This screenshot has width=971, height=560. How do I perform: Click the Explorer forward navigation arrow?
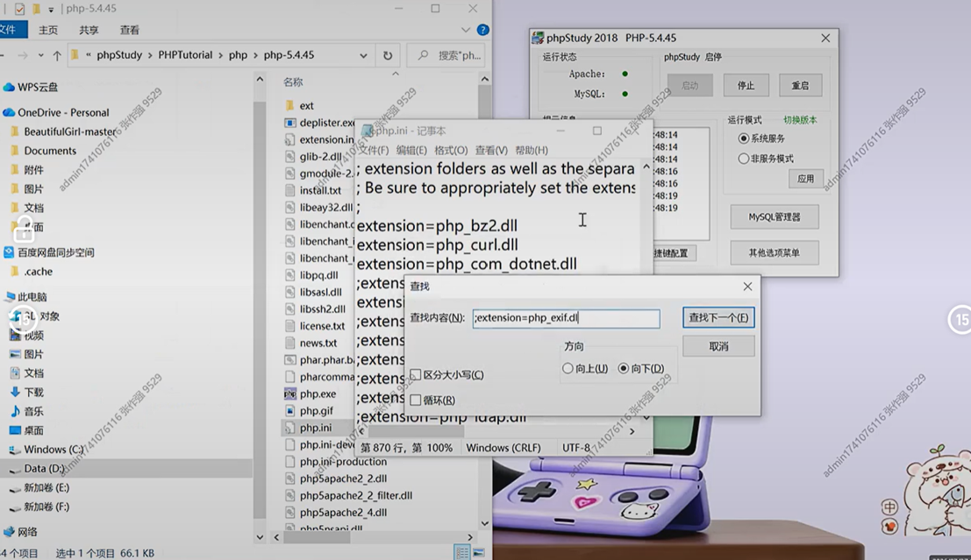coord(22,55)
